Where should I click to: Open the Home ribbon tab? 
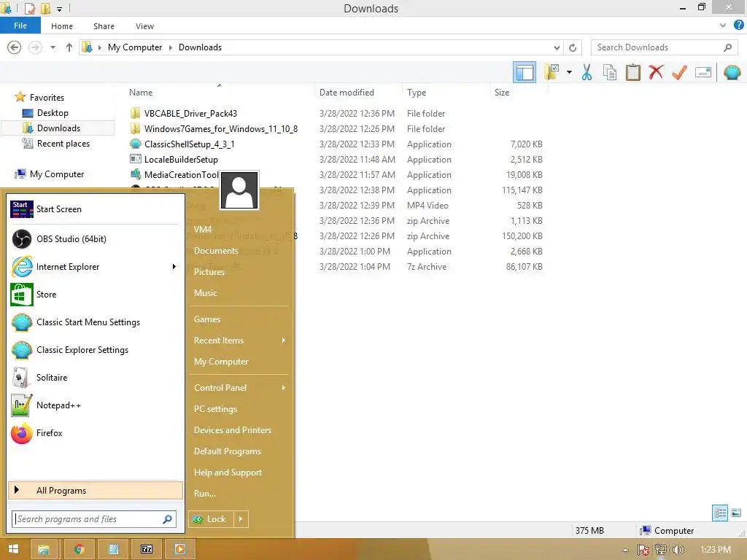click(62, 26)
